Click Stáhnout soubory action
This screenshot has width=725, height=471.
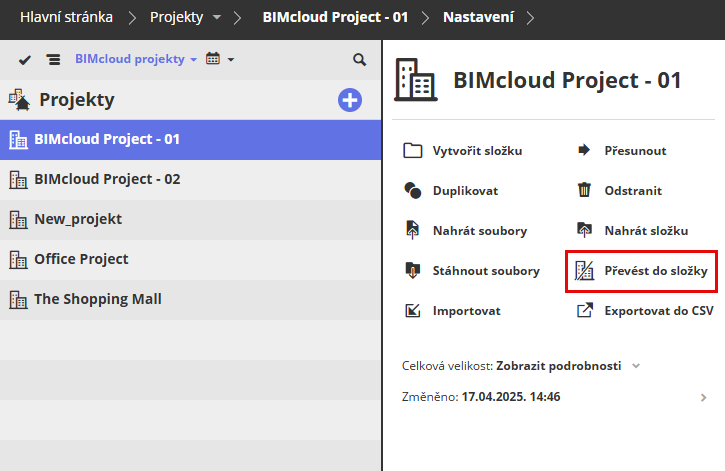click(x=486, y=271)
